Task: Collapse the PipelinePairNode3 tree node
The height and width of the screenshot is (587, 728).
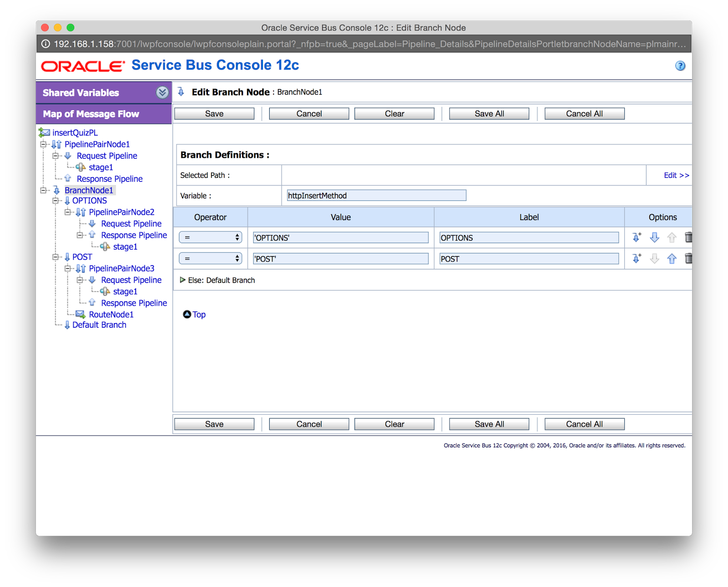Action: tap(68, 268)
